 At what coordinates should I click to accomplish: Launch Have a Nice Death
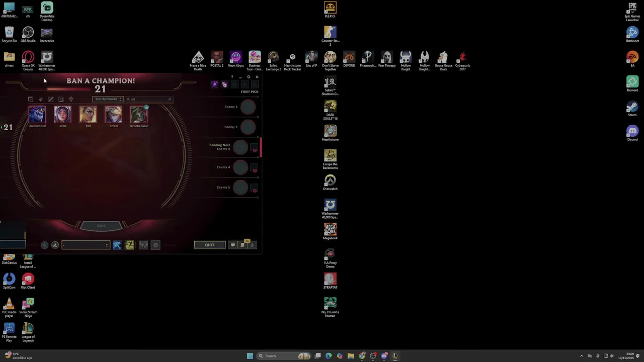198,61
